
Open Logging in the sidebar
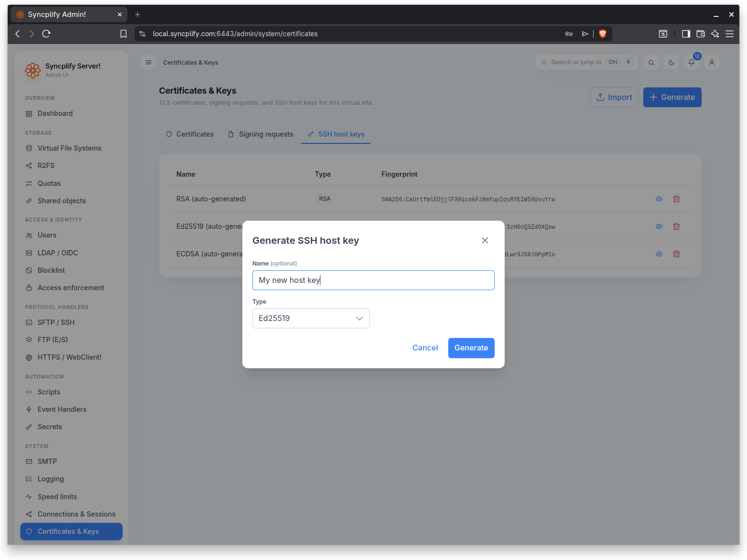[71, 479]
